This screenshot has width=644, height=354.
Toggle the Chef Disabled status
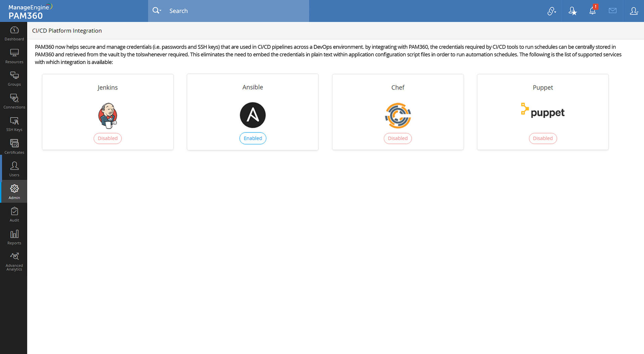pos(398,138)
